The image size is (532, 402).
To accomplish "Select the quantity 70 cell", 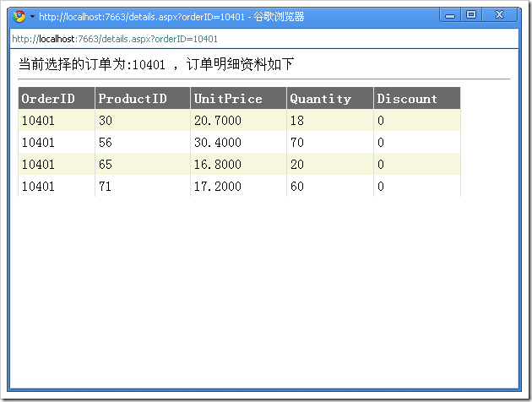I will [x=297, y=143].
